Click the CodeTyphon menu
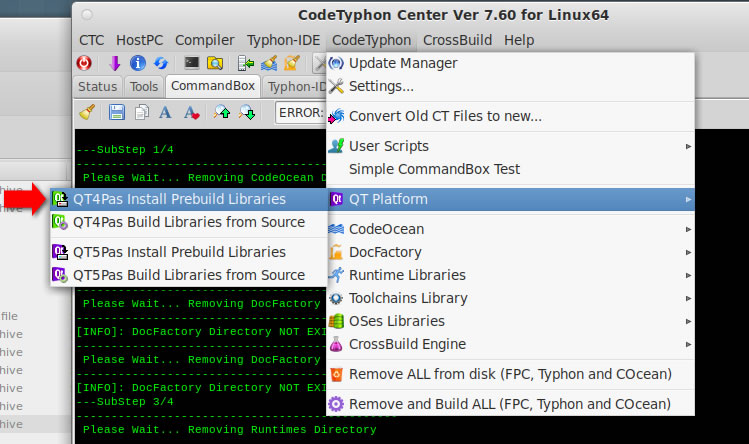 coord(371,40)
